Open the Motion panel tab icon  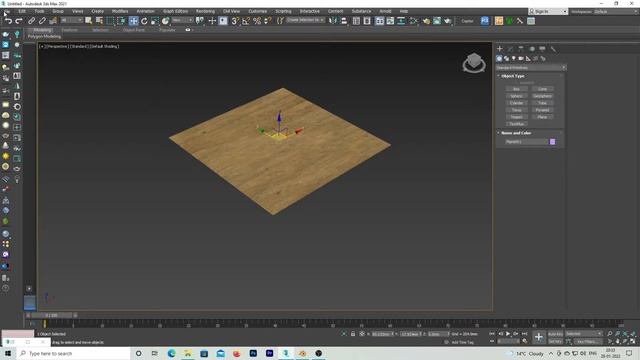click(532, 49)
